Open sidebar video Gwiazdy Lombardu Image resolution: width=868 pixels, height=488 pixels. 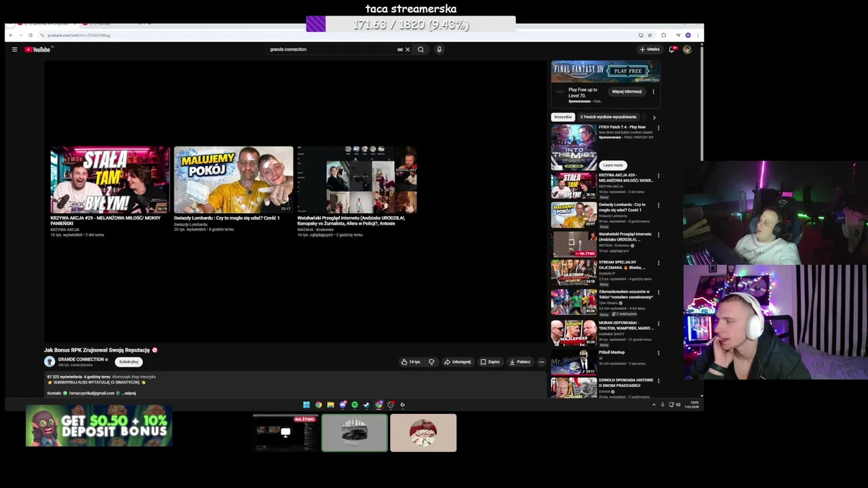[574, 215]
